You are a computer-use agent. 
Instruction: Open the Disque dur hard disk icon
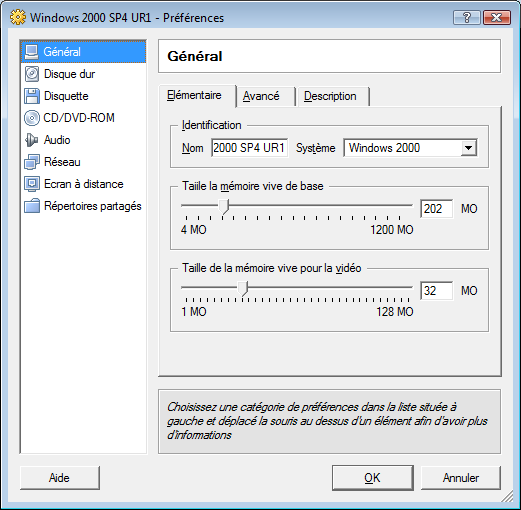(x=32, y=74)
